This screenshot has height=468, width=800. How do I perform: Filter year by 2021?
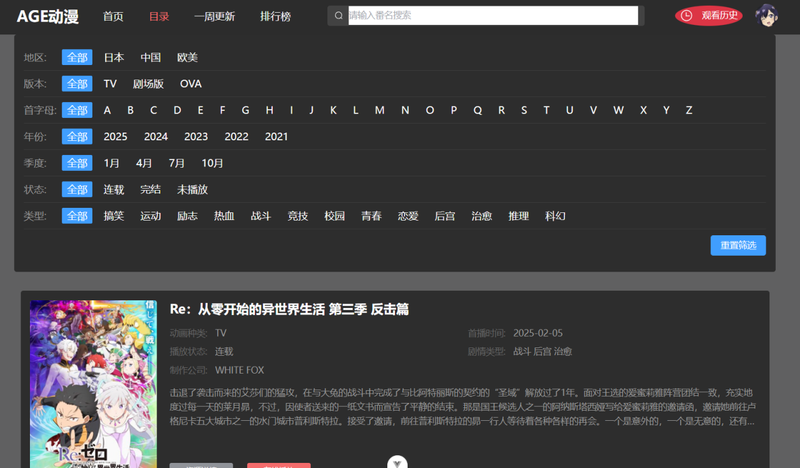[276, 137]
